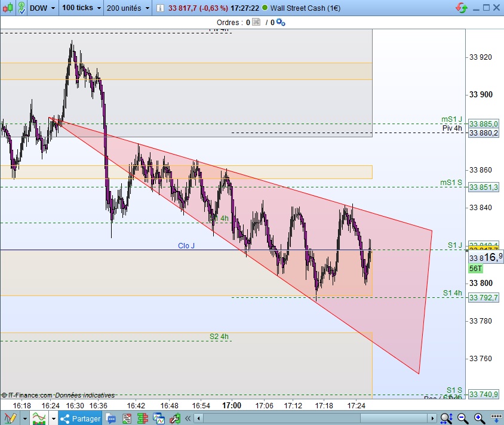Click the 33 800 price axis label
This screenshot has width=504, height=425.
[481, 283]
